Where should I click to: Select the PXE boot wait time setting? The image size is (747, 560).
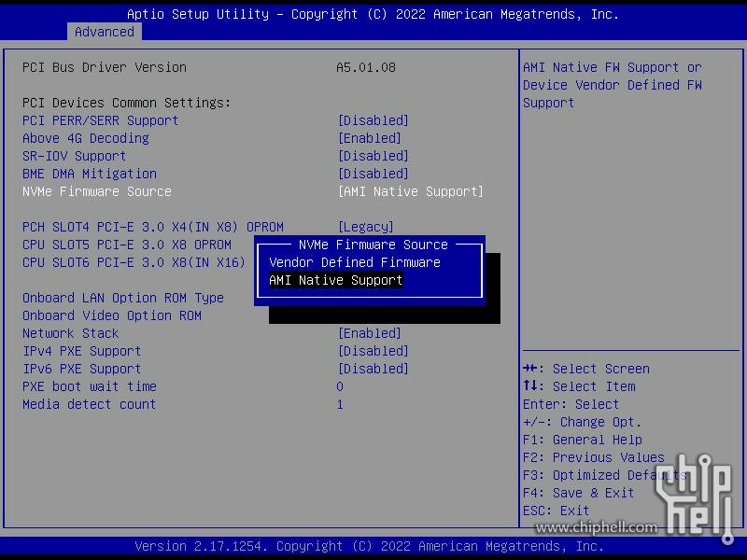[90, 386]
